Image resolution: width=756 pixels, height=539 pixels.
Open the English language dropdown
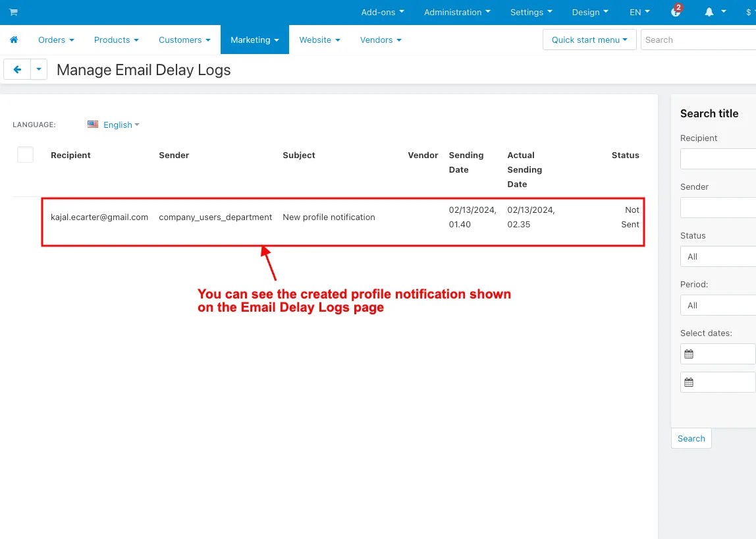click(121, 125)
